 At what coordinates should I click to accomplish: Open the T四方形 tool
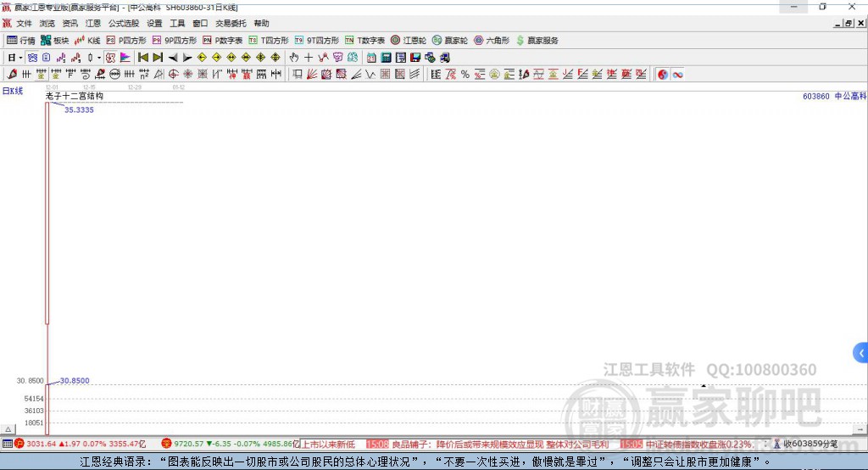[269, 41]
